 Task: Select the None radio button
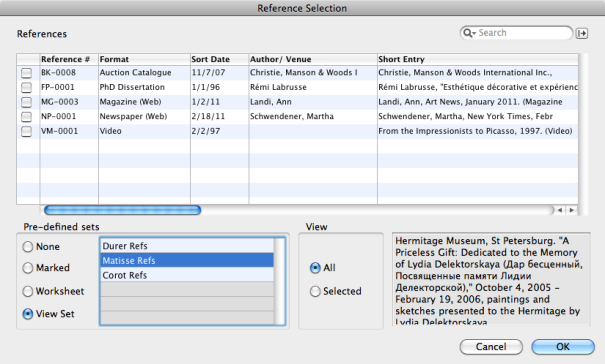click(x=28, y=247)
